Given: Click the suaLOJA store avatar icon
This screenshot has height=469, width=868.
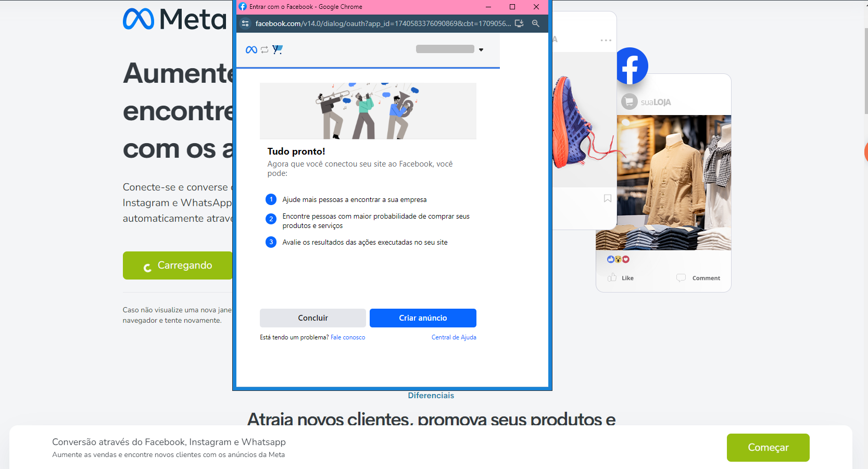Looking at the screenshot, I should pyautogui.click(x=630, y=102).
